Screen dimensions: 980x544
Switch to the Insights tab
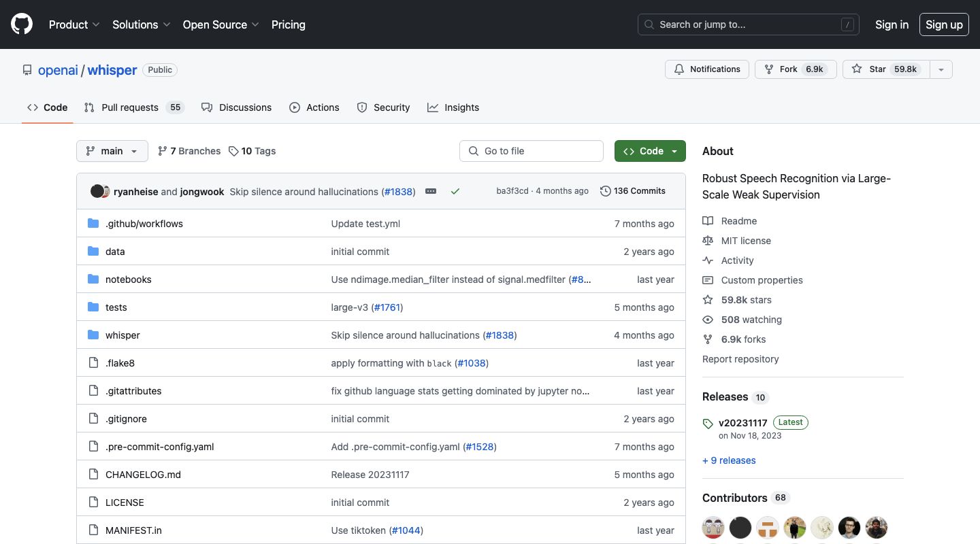[453, 107]
